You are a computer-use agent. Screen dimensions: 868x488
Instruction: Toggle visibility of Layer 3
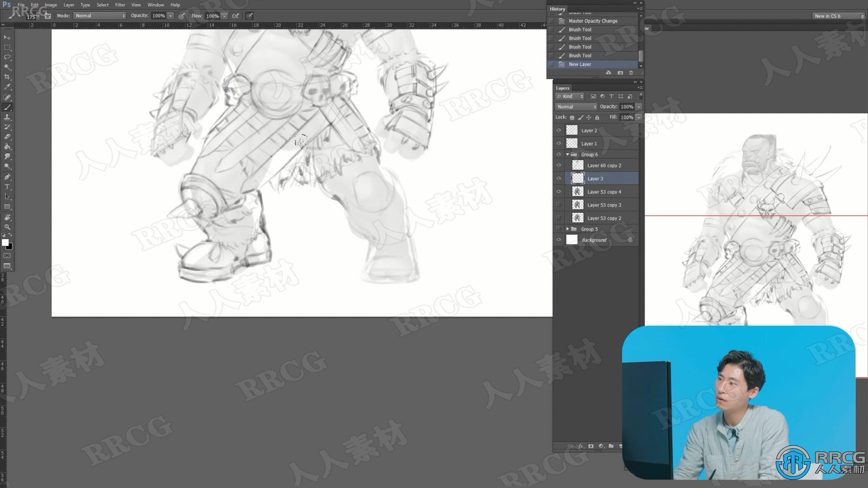(x=559, y=178)
